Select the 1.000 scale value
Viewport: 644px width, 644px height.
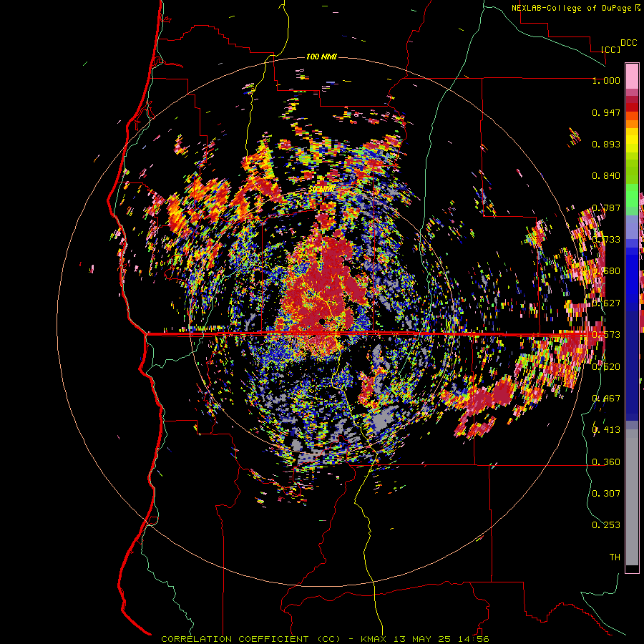606,80
